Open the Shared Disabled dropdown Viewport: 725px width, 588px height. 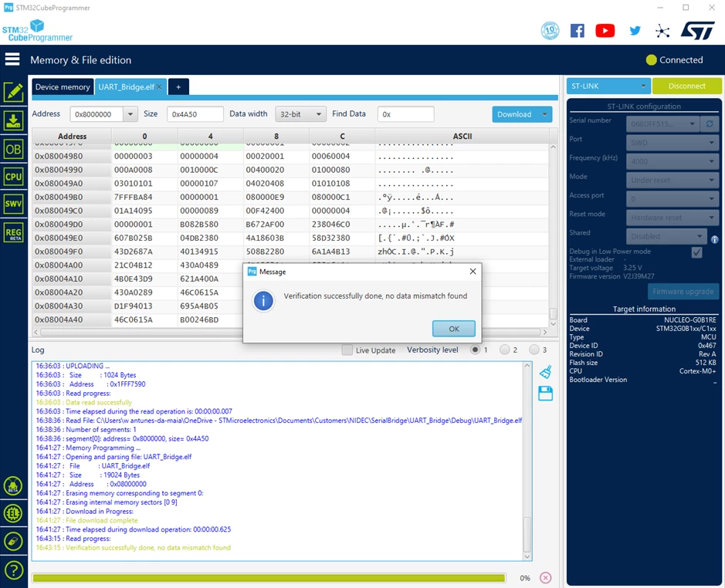(666, 236)
